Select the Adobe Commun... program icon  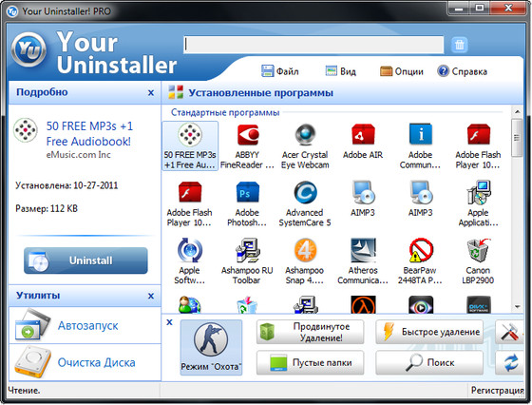pyautogui.click(x=420, y=146)
